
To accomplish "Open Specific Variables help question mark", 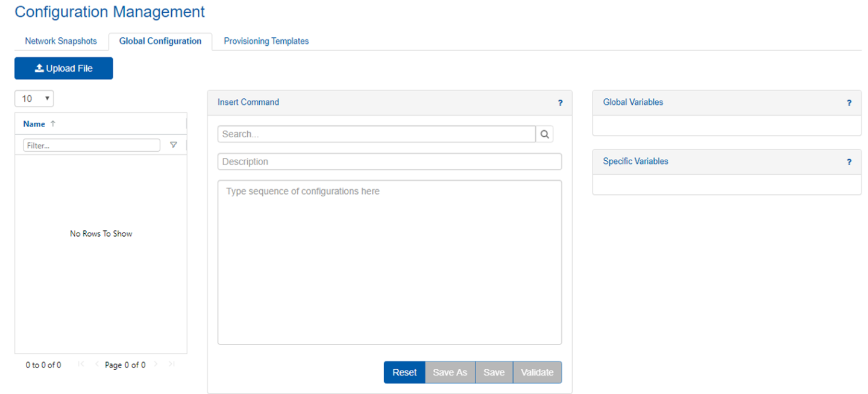I will click(849, 162).
